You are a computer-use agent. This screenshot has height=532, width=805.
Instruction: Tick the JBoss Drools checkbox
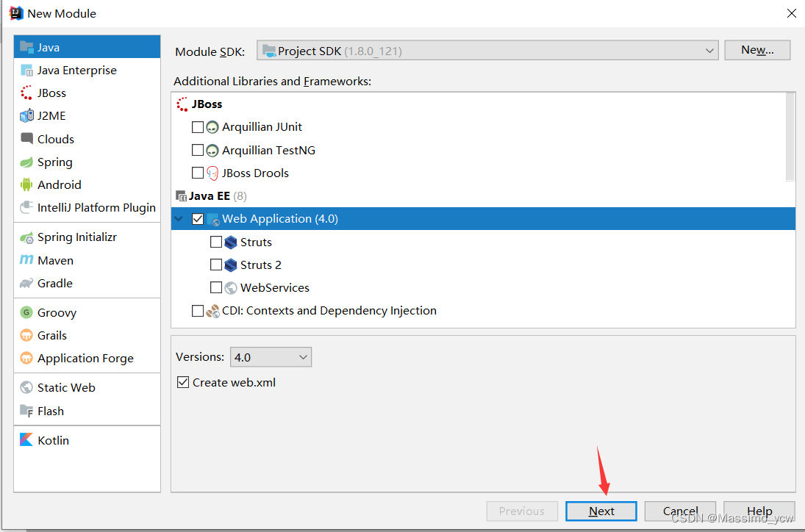[x=198, y=173]
